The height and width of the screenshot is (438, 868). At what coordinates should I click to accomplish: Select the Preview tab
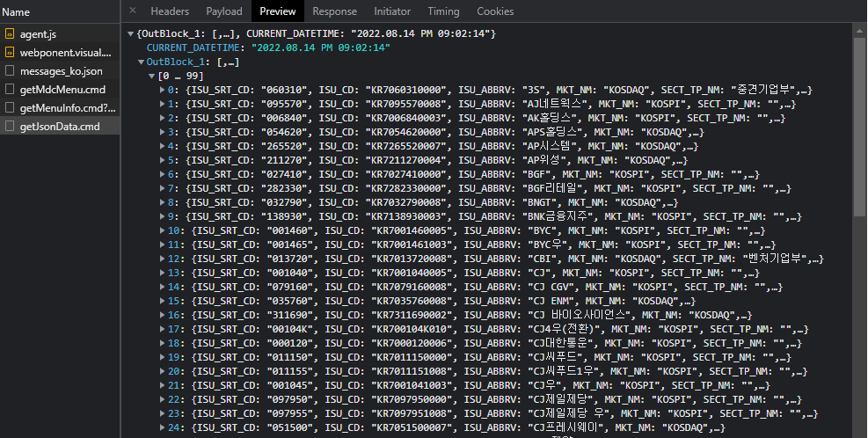[278, 11]
